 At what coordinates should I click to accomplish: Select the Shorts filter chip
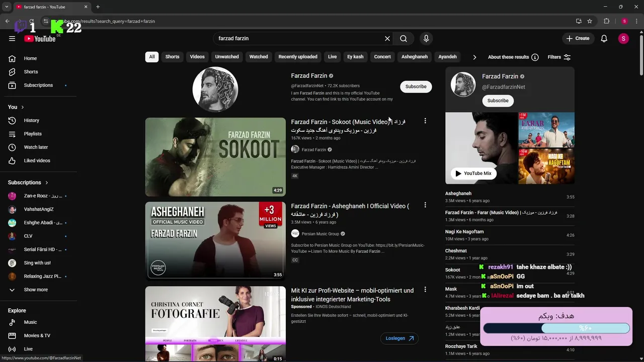click(172, 57)
